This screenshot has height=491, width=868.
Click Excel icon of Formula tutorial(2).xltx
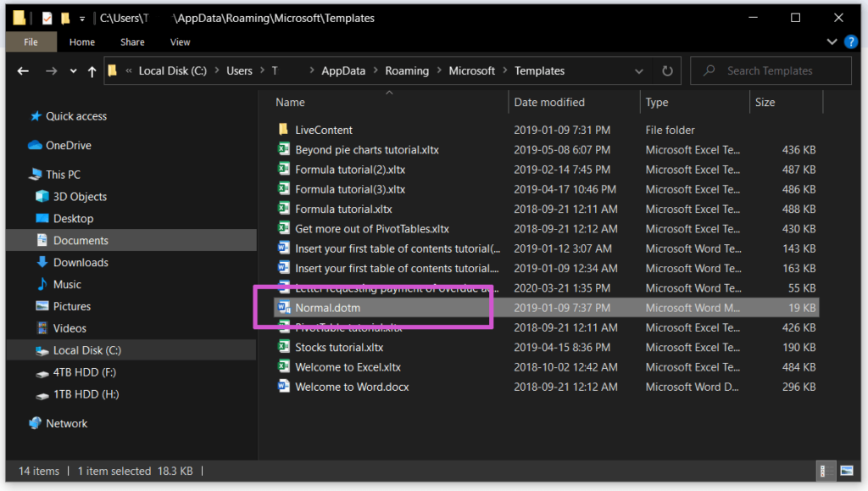click(x=283, y=169)
